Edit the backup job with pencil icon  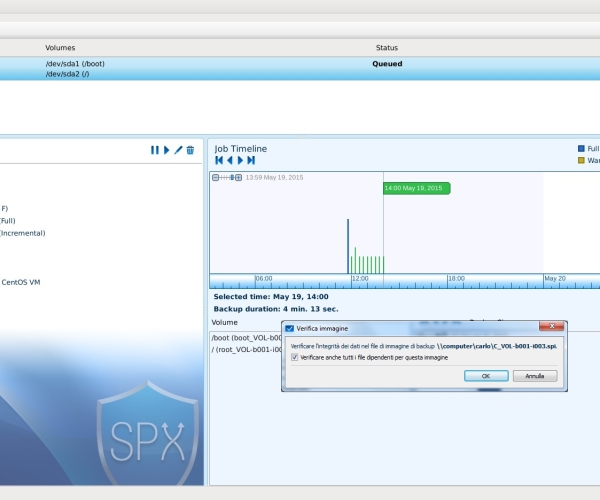178,150
